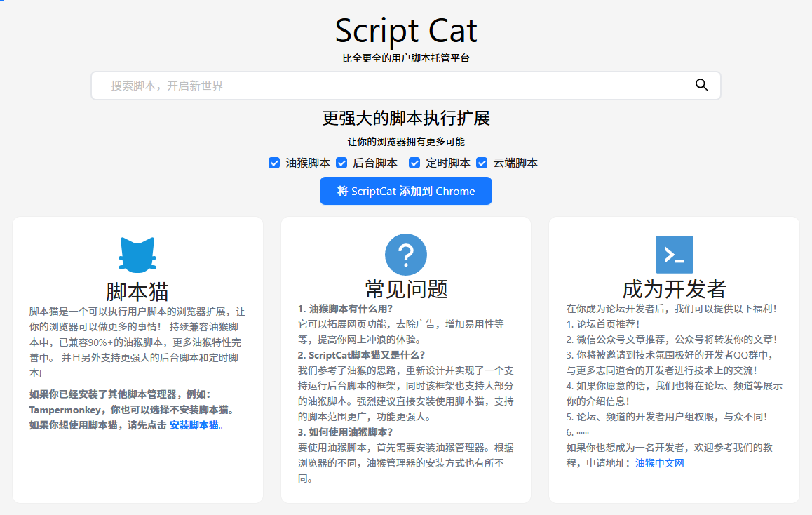The image size is (812, 515).
Task: Toggle the 定时脚本 checkbox
Action: 414,163
